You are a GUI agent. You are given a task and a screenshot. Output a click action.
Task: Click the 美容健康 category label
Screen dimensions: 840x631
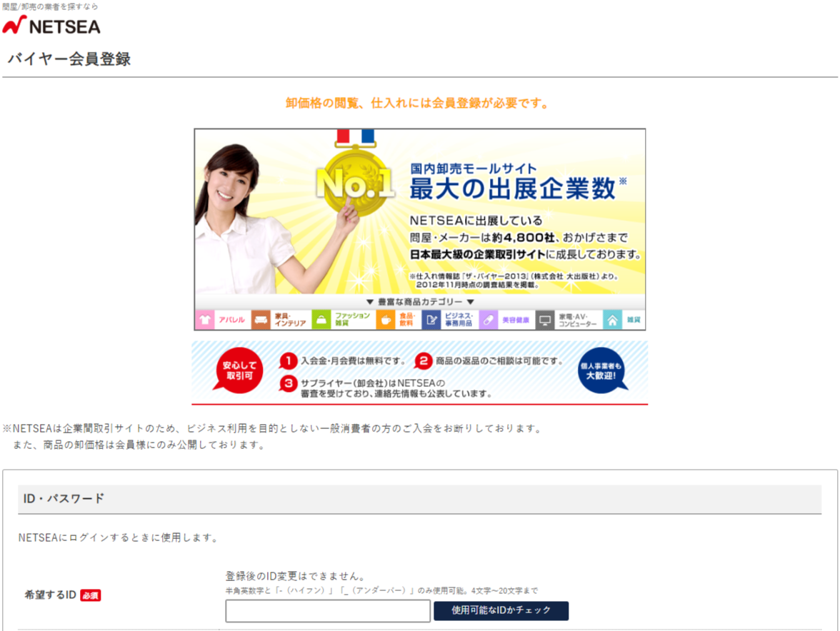click(x=516, y=320)
